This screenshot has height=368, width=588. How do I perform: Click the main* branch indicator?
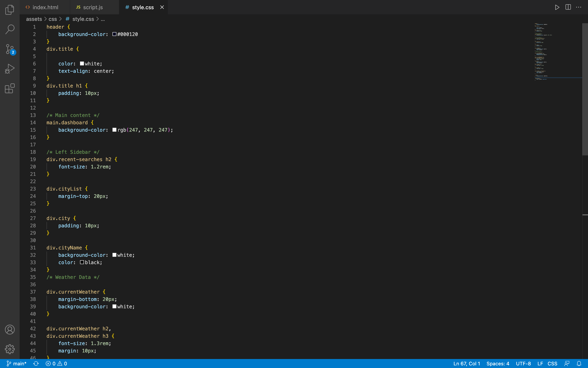(x=17, y=364)
